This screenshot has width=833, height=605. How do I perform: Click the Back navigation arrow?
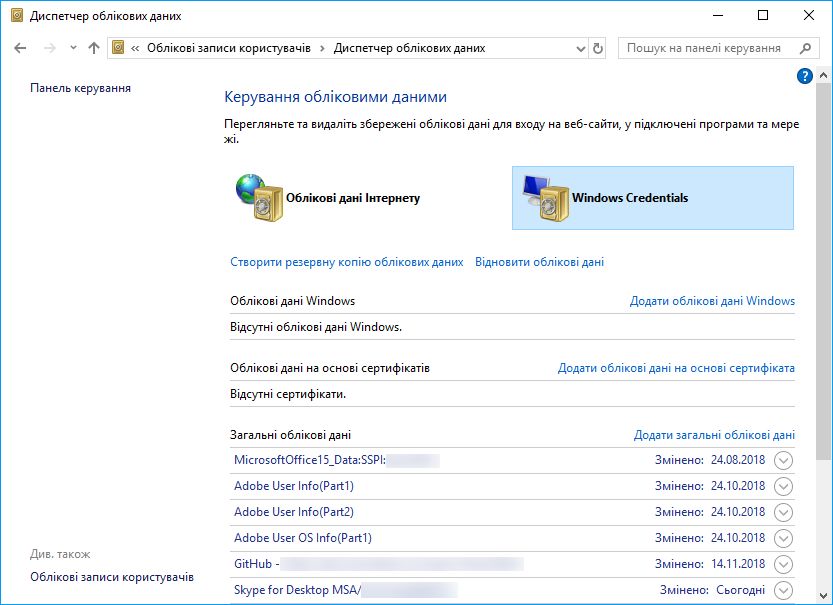coord(21,48)
